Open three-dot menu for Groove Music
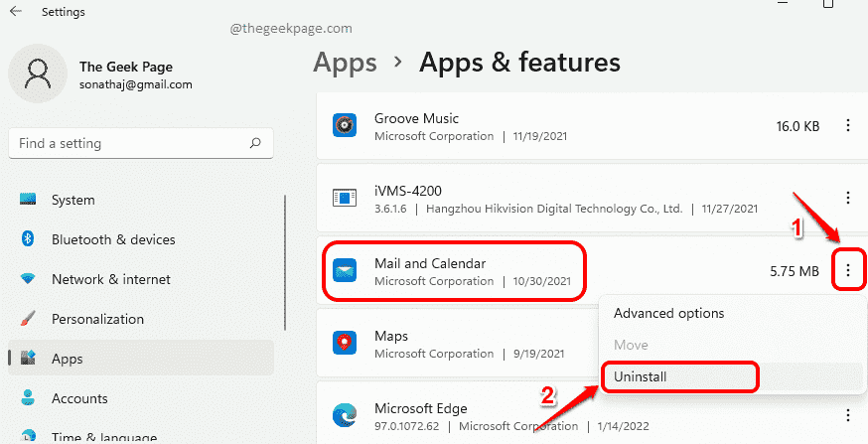 [x=847, y=126]
